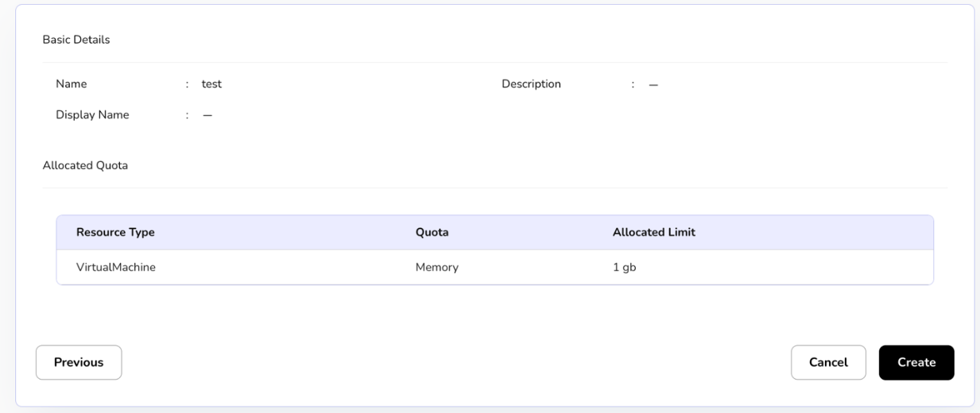980x413 pixels.
Task: Click the name value "test"
Action: click(211, 84)
